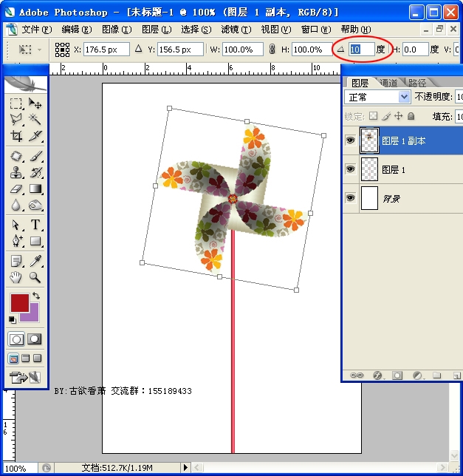Toggle relative positioning triangle icon

(138, 49)
